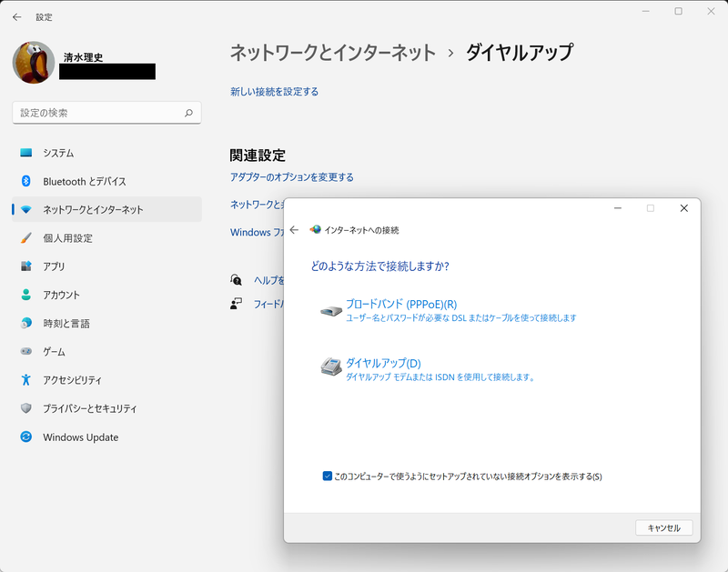
Task: Select ネットワークとインターネット in sidebar
Action: pos(106,210)
